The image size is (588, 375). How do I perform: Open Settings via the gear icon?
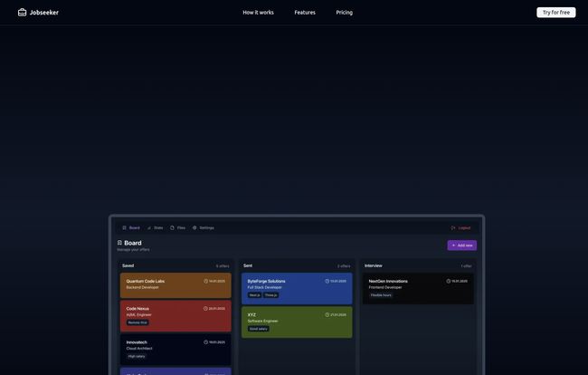194,228
